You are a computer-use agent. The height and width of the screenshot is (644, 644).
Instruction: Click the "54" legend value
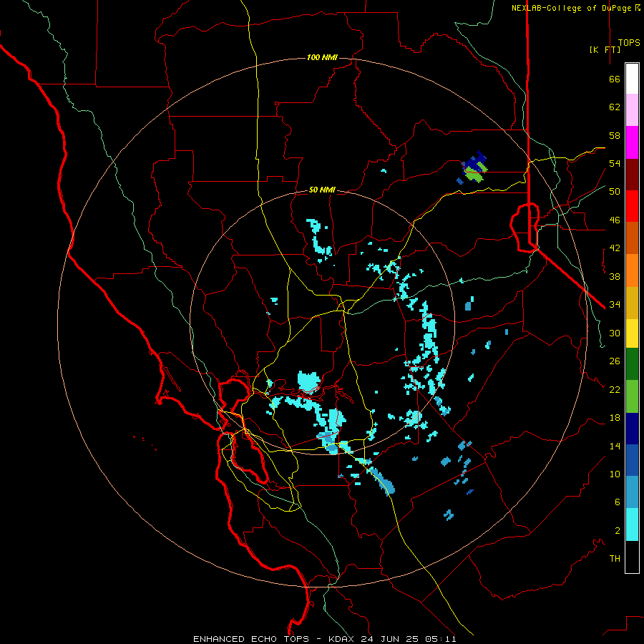pos(615,163)
